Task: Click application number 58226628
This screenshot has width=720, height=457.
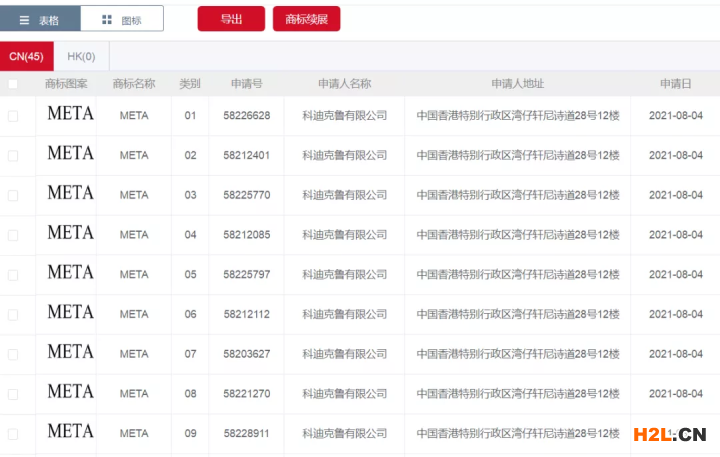Action: 247,116
